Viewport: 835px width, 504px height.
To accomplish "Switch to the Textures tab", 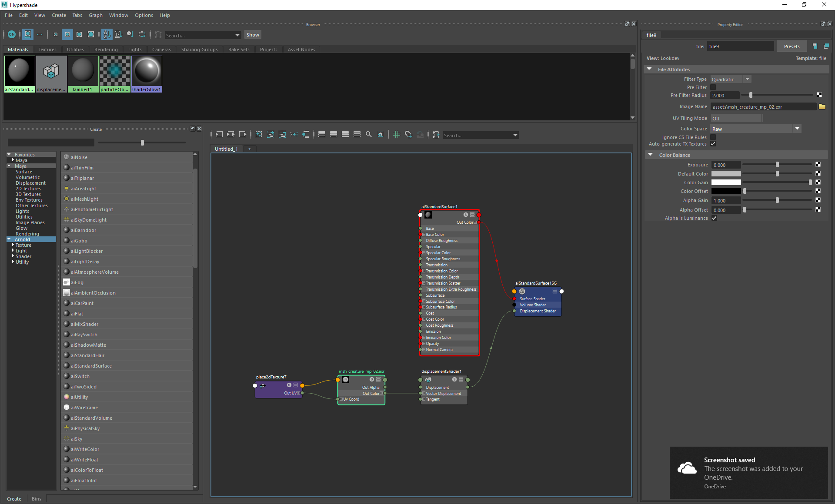I will [47, 49].
